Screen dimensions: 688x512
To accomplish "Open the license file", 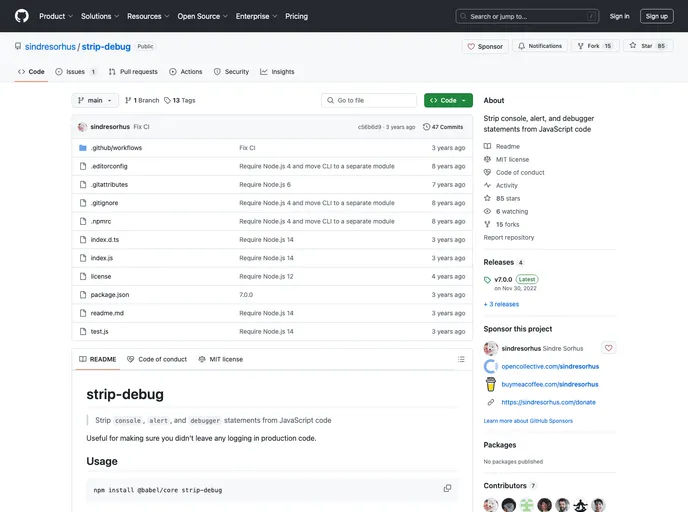I will (x=101, y=277).
